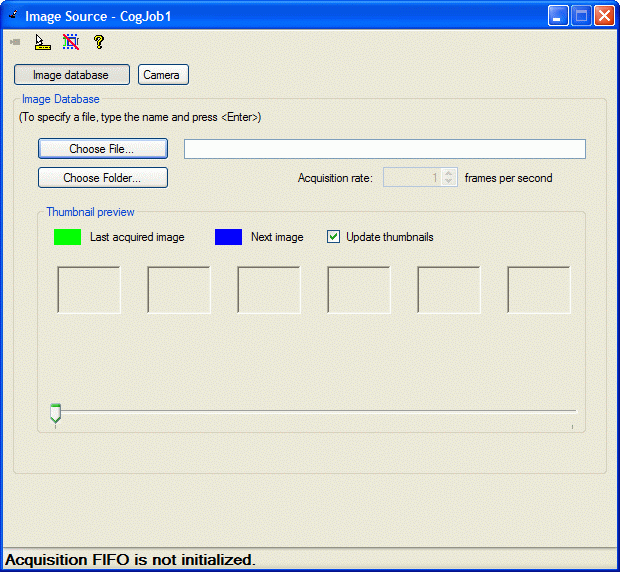Image resolution: width=620 pixels, height=572 pixels.
Task: Select the fifth empty thumbnail box
Action: (x=449, y=290)
